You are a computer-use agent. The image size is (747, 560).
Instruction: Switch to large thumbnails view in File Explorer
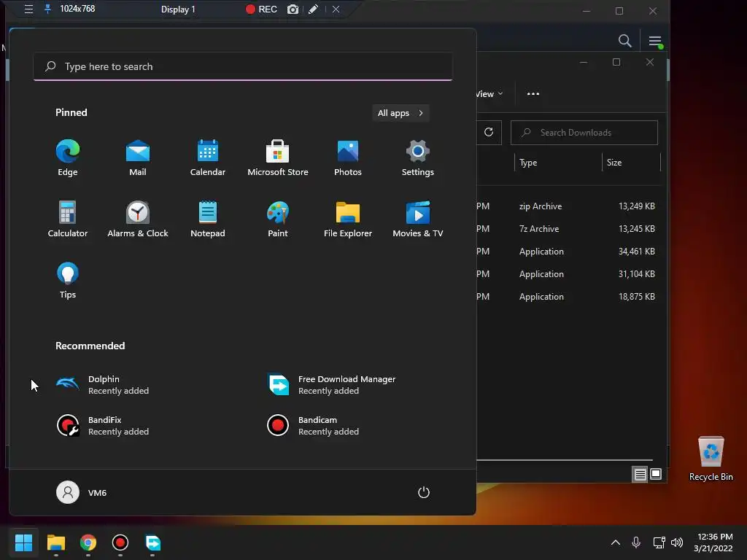[656, 474]
